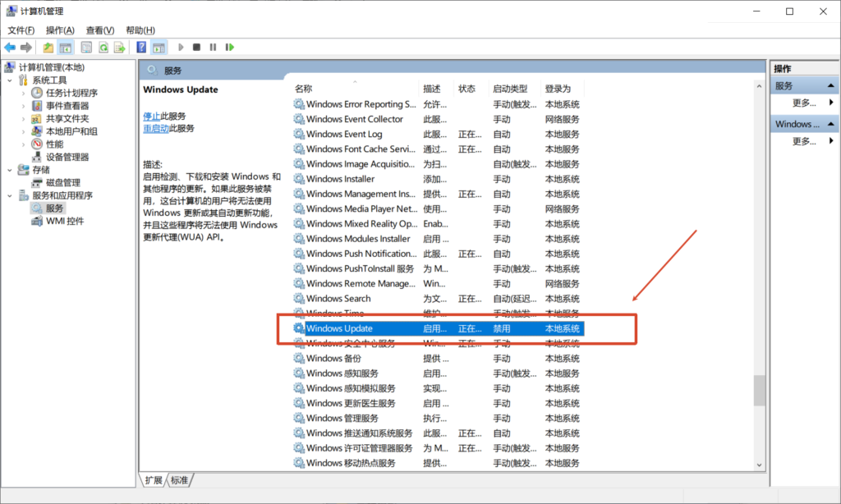Open 更多 submenu under 服务 actions
Viewport: 841px width, 504px height.
pyautogui.click(x=804, y=103)
